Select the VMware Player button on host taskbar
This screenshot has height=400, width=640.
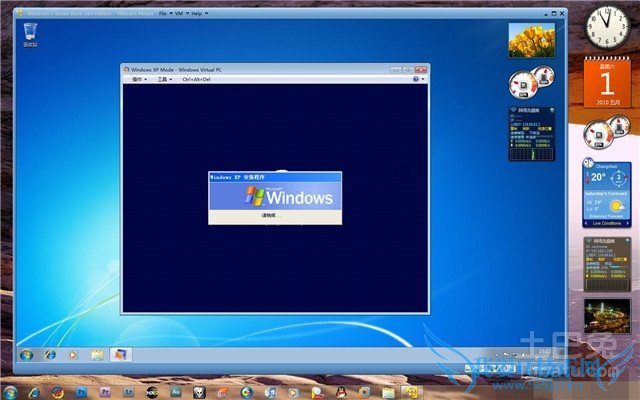point(411,393)
